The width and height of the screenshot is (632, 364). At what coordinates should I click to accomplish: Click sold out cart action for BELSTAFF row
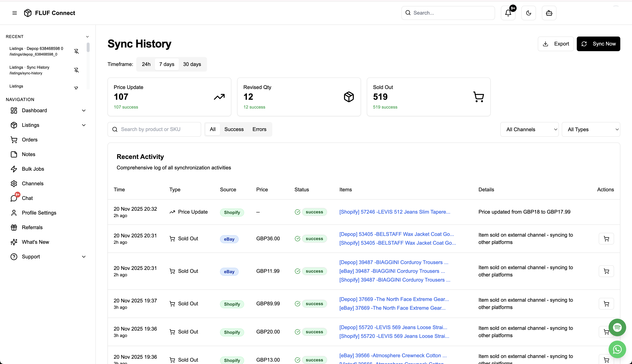pos(606,239)
